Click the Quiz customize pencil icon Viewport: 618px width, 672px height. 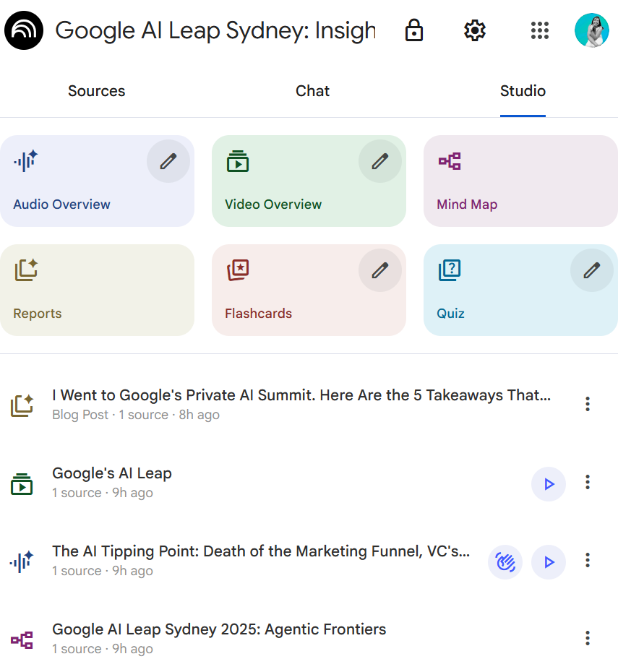click(x=592, y=270)
